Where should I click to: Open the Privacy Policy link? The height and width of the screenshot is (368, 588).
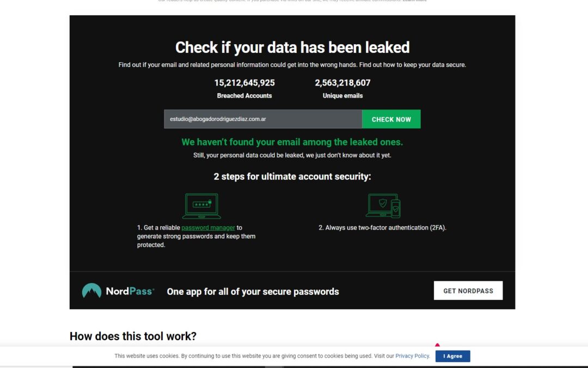pos(412,356)
